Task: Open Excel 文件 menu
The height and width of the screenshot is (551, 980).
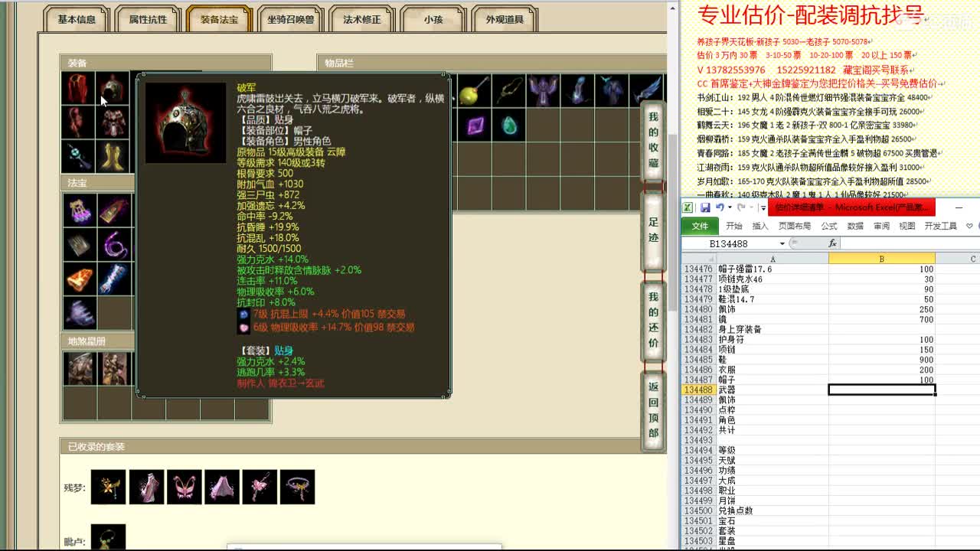Action: [x=700, y=226]
